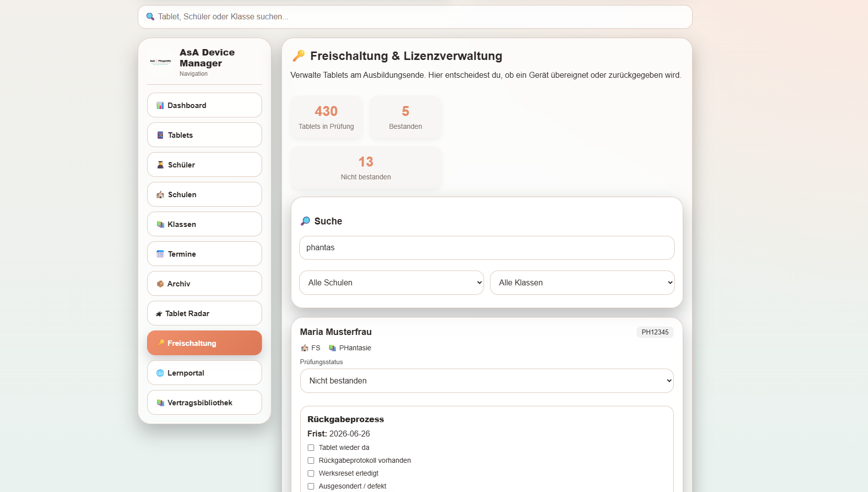Select the active Freischaltung menu item

click(204, 343)
